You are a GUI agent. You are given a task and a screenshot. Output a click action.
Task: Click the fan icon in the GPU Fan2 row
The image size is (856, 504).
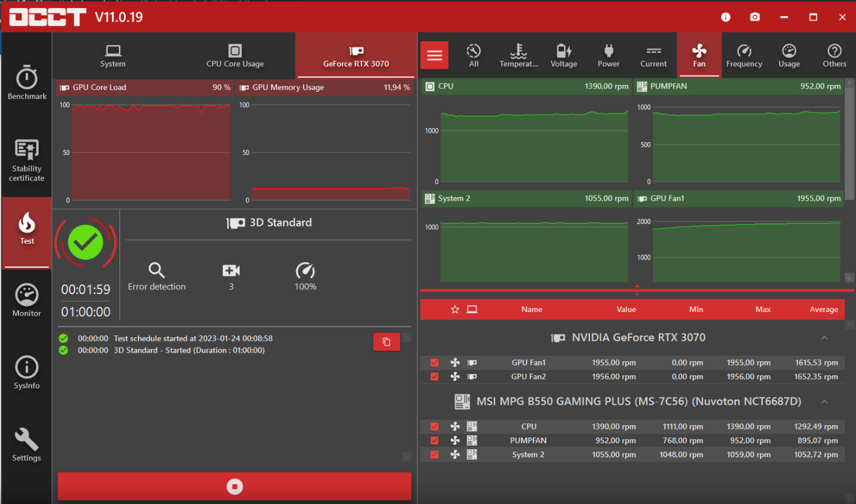click(x=455, y=376)
